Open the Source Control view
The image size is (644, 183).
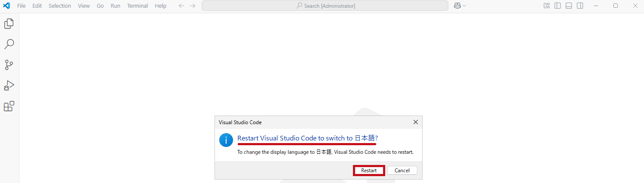point(9,65)
